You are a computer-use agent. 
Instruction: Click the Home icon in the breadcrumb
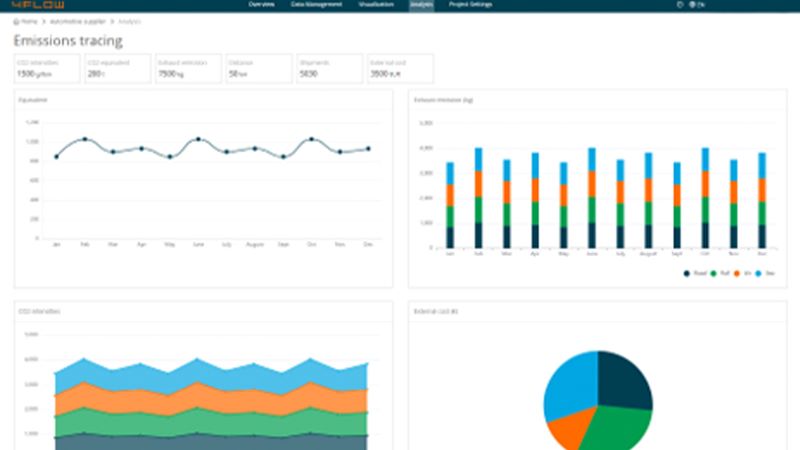tap(17, 20)
